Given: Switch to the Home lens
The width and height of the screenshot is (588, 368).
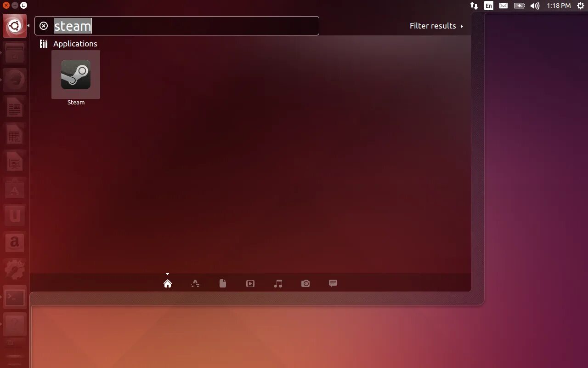Looking at the screenshot, I should (168, 283).
